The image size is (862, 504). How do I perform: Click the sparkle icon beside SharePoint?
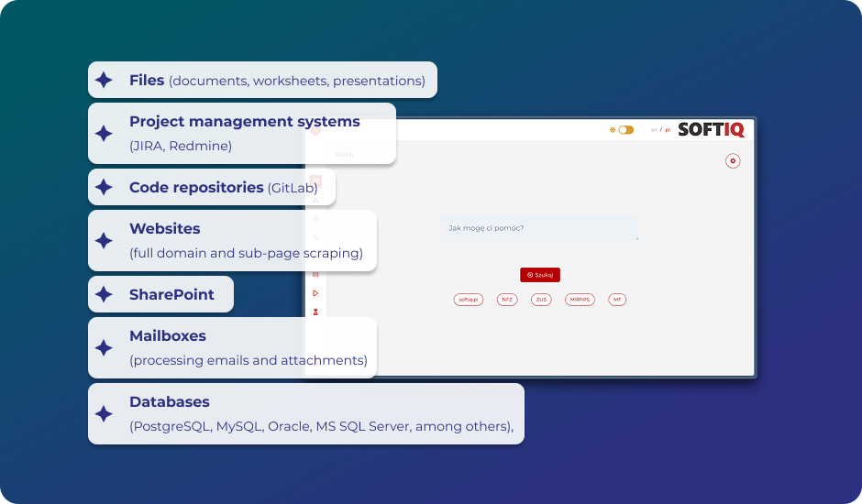tap(105, 295)
